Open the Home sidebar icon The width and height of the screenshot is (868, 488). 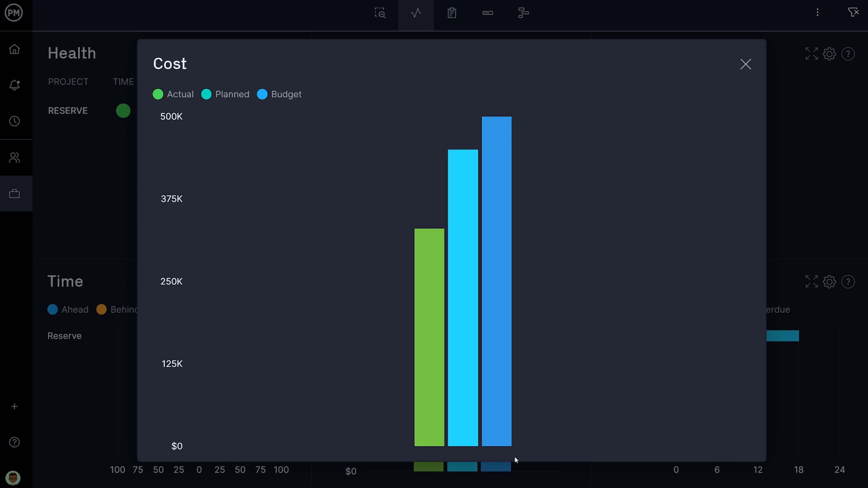click(x=14, y=49)
